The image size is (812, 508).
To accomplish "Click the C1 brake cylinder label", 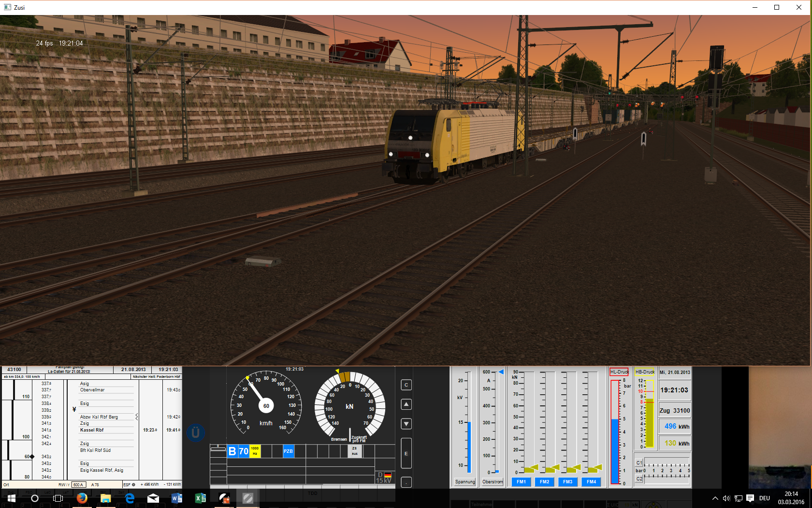I will [639, 463].
